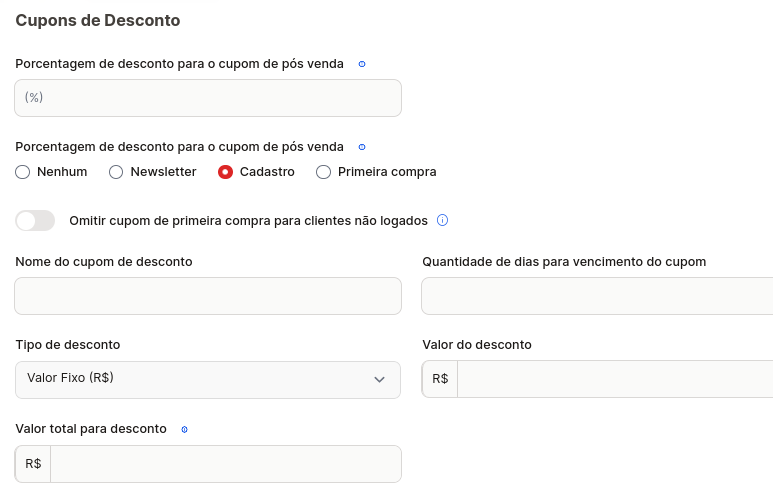Viewport: 773px width, 497px height.
Task: Click chevron arrow in Valor Fixo dropdown
Action: [x=379, y=380]
